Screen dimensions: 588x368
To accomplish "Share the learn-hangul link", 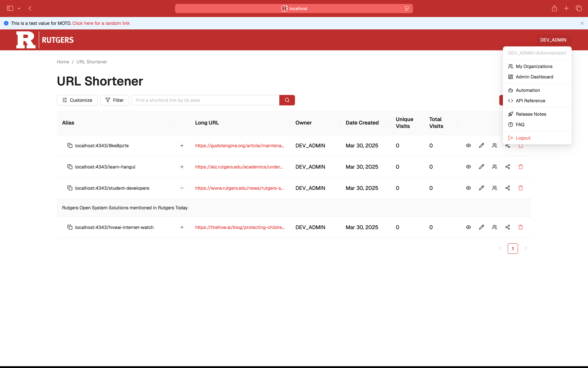I will [x=507, y=167].
